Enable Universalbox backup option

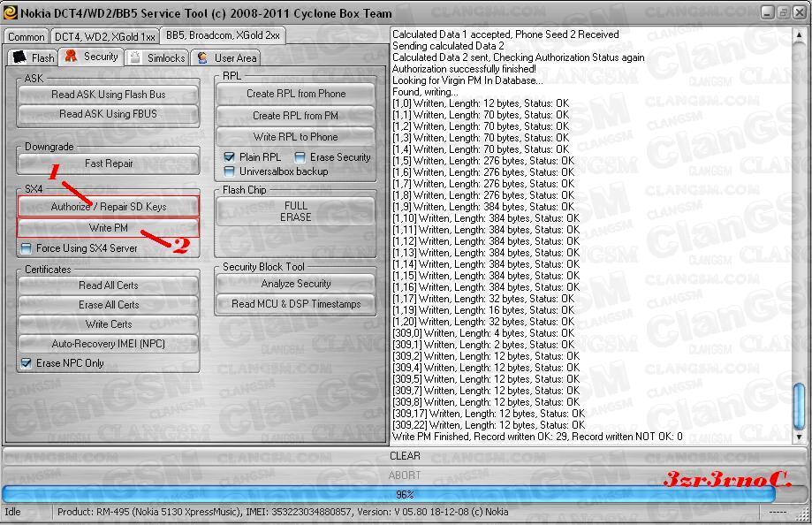[231, 171]
